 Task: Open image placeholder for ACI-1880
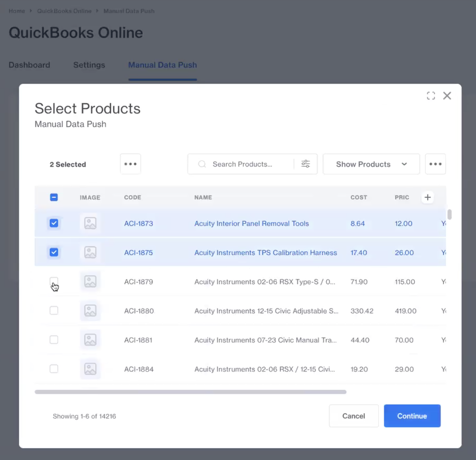point(90,311)
